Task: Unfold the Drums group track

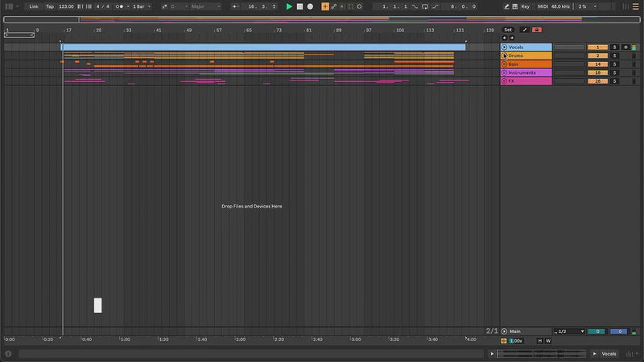Action: coord(505,56)
